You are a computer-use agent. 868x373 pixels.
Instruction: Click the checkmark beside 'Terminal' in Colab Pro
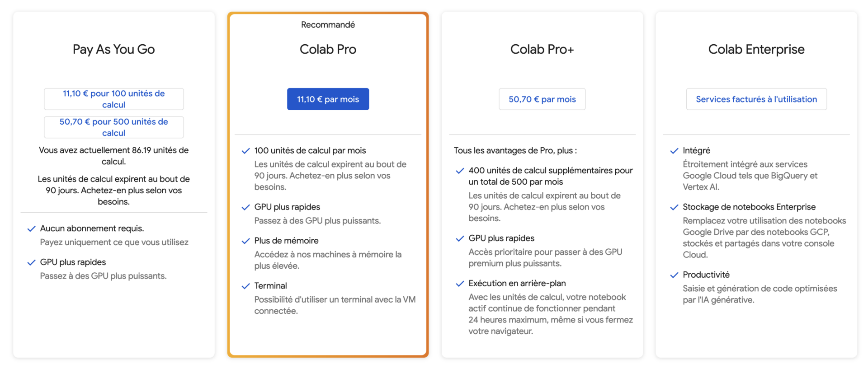click(245, 285)
